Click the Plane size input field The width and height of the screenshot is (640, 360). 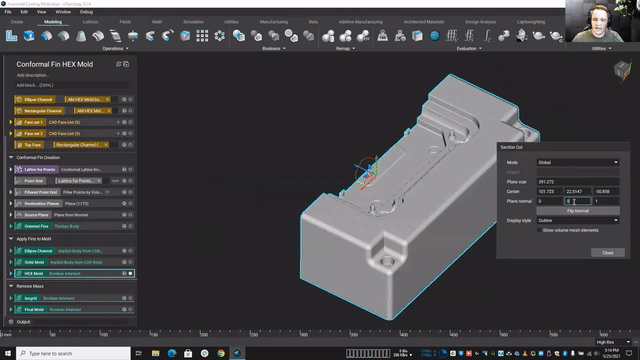pyautogui.click(x=578, y=182)
